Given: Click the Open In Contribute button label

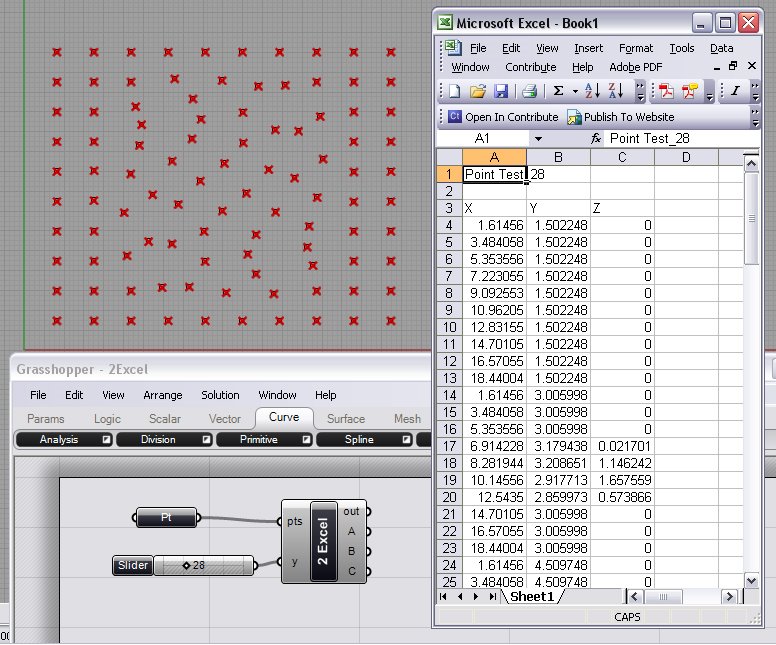Looking at the screenshot, I should 512,117.
